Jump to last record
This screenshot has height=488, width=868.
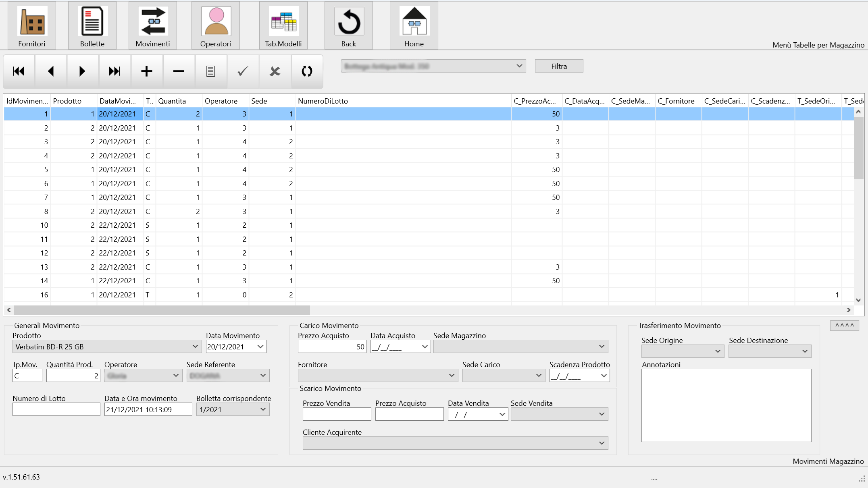pyautogui.click(x=115, y=71)
